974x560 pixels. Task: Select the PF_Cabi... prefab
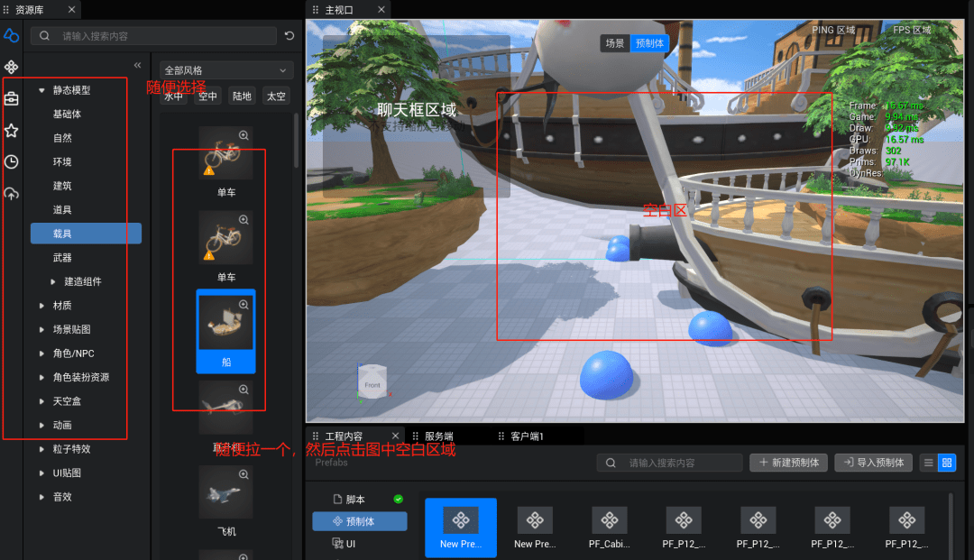pyautogui.click(x=610, y=528)
